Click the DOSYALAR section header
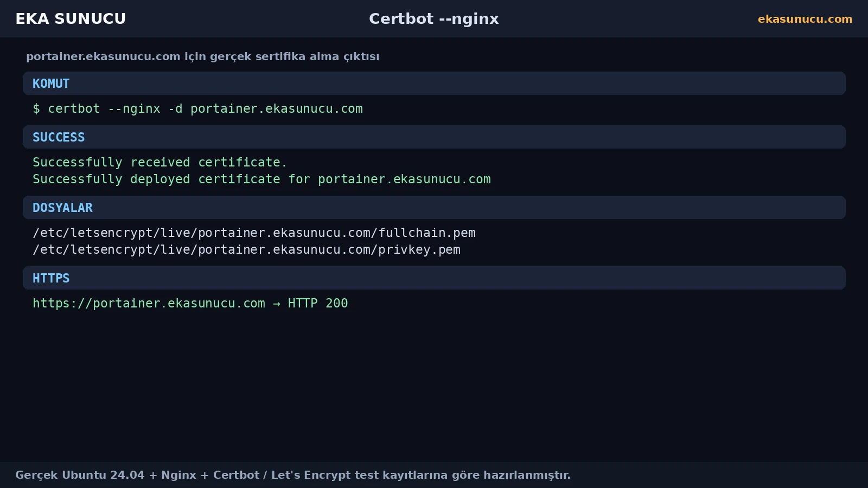868x488 pixels. coord(434,208)
